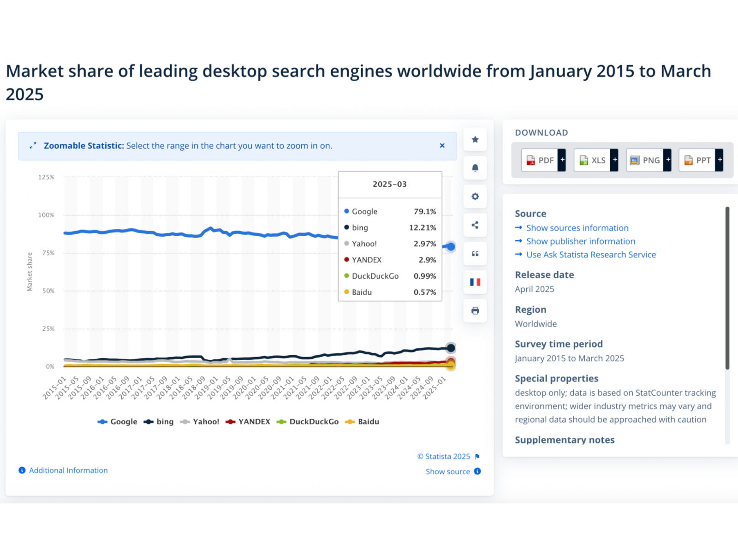
Task: Click info icon beside Additional Information
Action: 22,470
